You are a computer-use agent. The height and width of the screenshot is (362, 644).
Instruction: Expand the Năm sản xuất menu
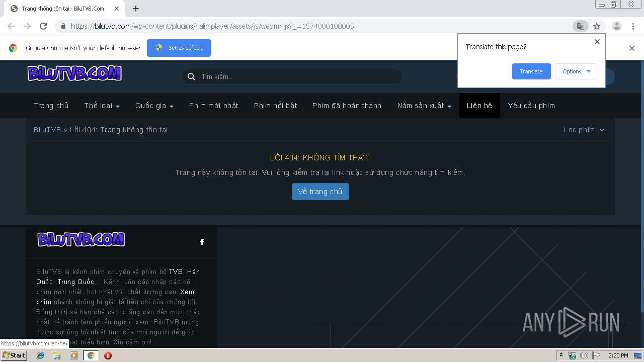point(424,106)
